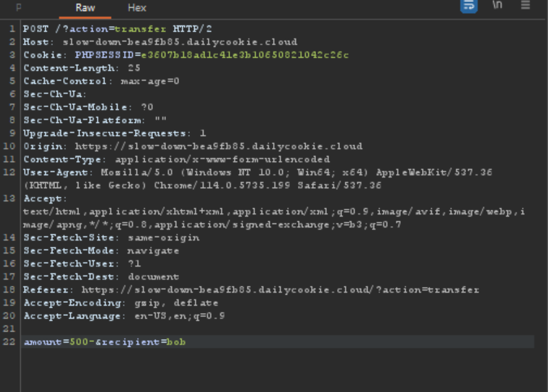
Task: Click the Sec-Ch-Ua-Platform header
Action: pyautogui.click(x=95, y=120)
